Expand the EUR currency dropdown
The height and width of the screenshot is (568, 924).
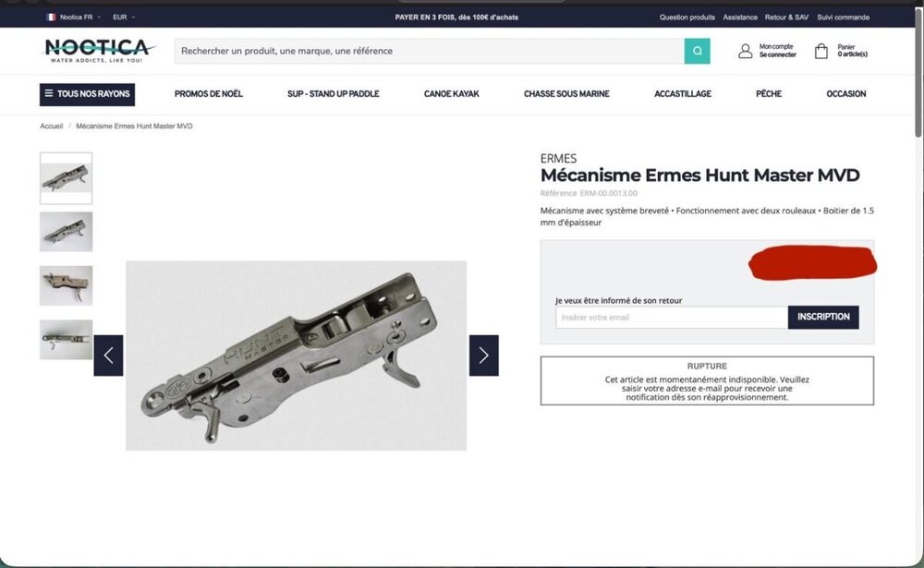click(x=124, y=17)
